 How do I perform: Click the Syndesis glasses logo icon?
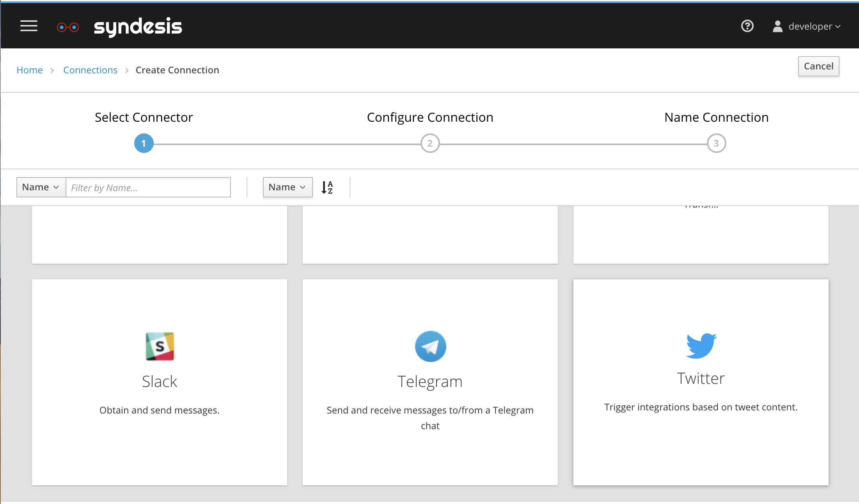[68, 27]
